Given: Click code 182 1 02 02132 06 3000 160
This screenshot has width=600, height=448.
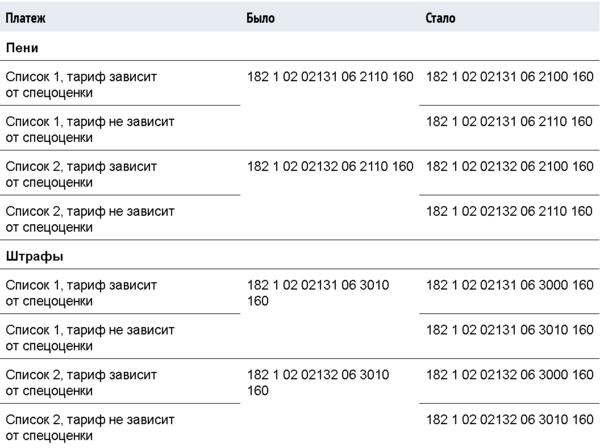Looking at the screenshot, I should (509, 375).
